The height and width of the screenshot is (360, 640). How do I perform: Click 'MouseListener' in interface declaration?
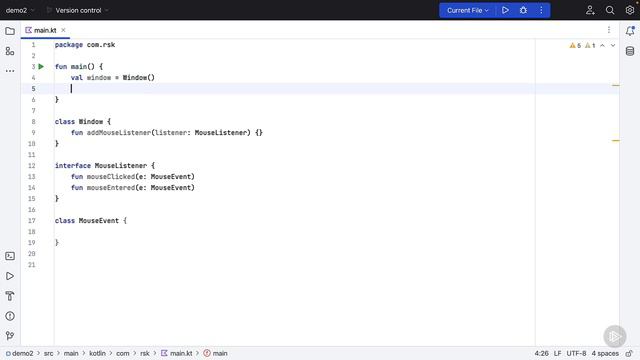tap(120, 166)
